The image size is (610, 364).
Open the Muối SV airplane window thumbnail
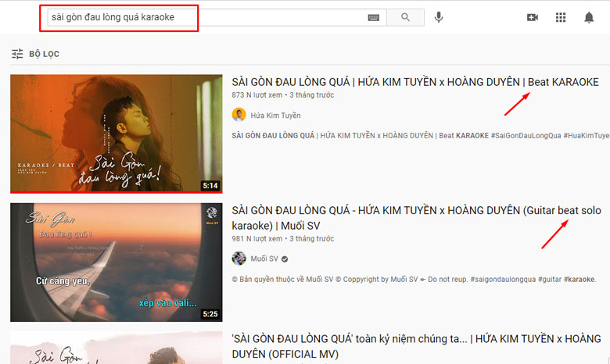click(117, 262)
